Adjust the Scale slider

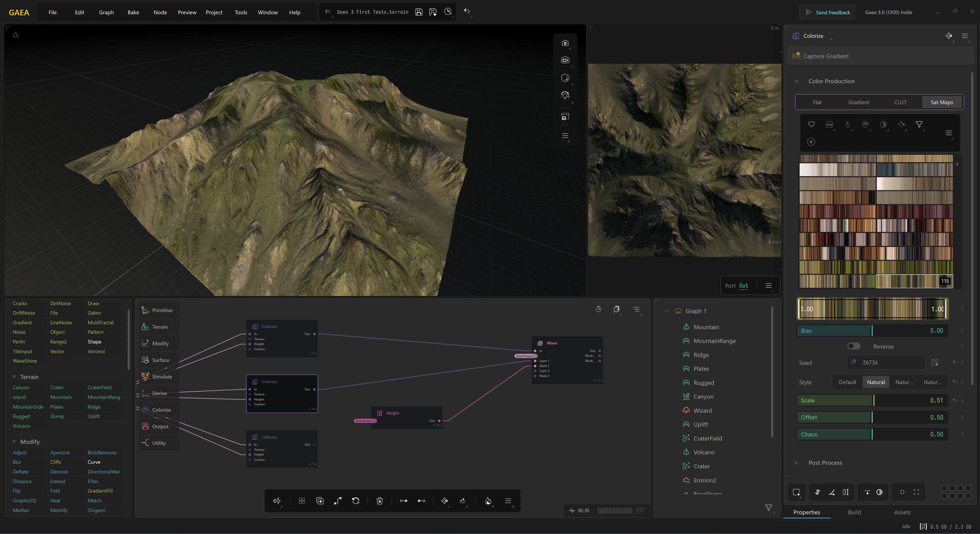pos(872,400)
